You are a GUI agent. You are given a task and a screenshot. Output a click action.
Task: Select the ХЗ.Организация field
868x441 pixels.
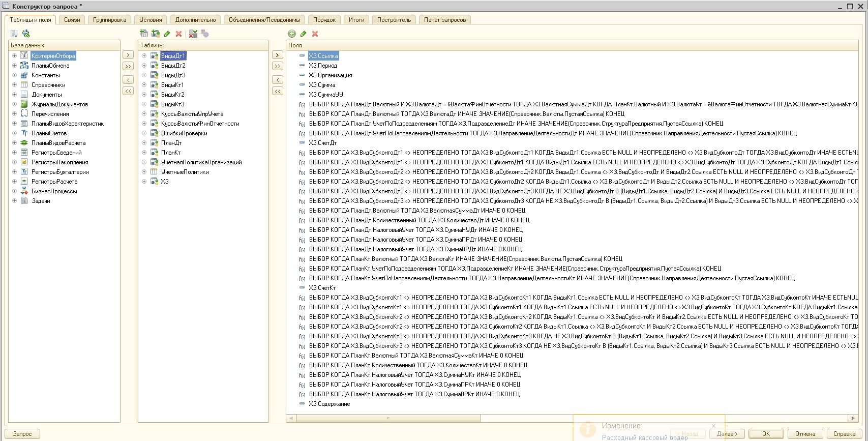click(x=330, y=75)
